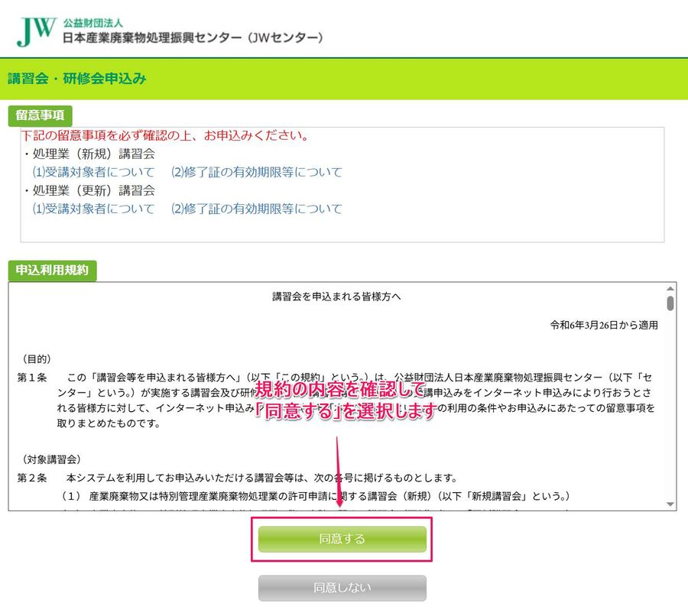Image resolution: width=688 pixels, height=616 pixels.
Task: Open (2)修了証の有効期限等について link under 処理業(新規)講習会
Action: click(257, 172)
